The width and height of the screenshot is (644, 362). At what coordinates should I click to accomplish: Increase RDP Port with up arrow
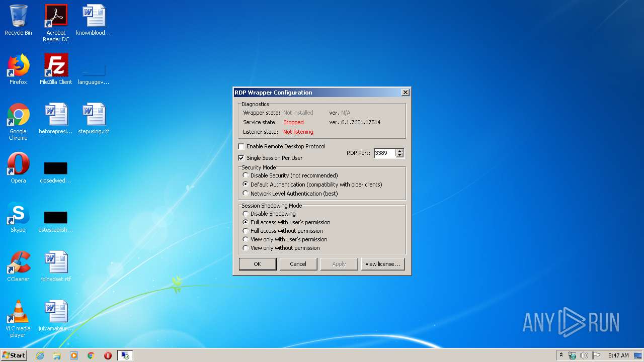coord(399,151)
